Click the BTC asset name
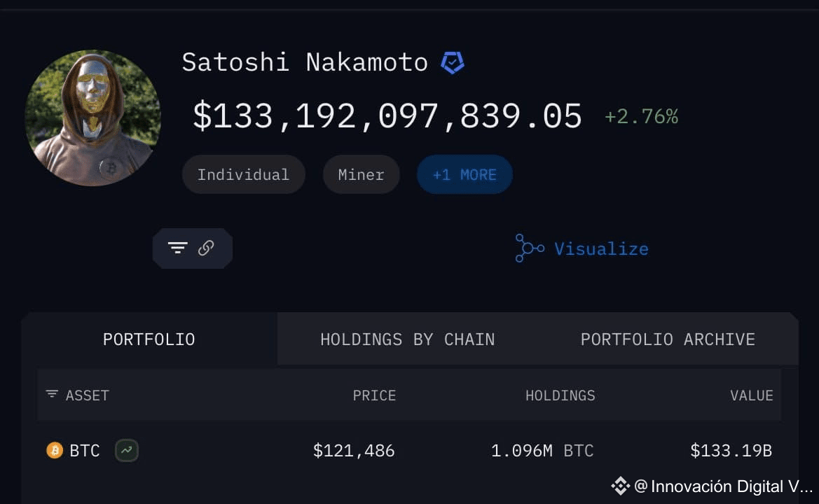Viewport: 819px width, 504px height. 85,450
